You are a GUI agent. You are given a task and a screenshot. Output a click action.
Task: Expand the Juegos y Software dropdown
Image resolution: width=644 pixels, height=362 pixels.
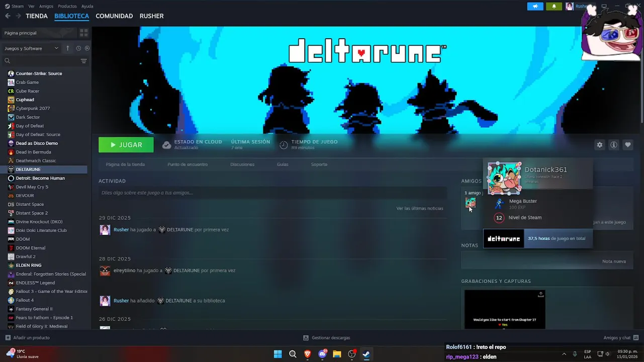pos(31,48)
